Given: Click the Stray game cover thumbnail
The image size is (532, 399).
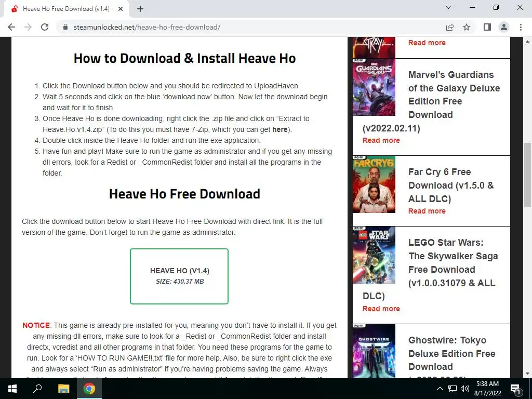Looking at the screenshot, I should click(374, 47).
